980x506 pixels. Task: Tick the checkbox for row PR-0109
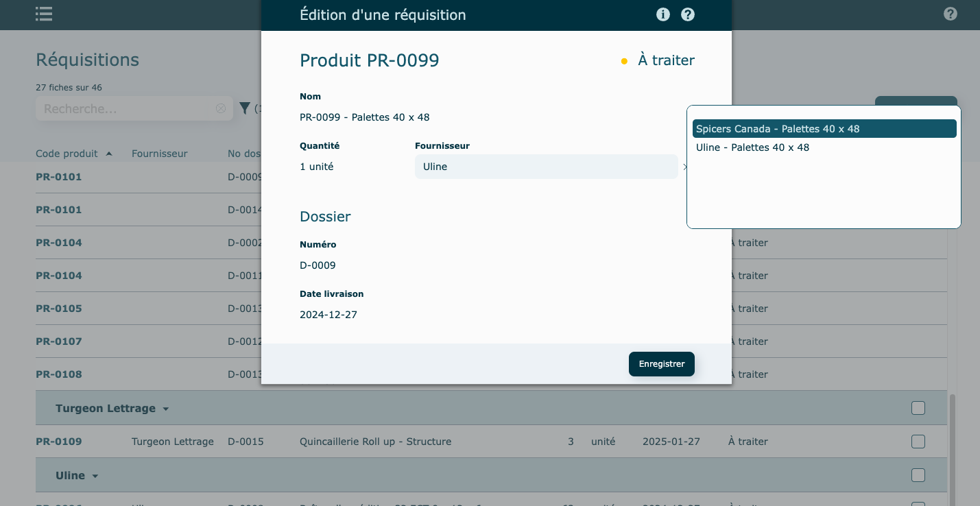click(918, 442)
